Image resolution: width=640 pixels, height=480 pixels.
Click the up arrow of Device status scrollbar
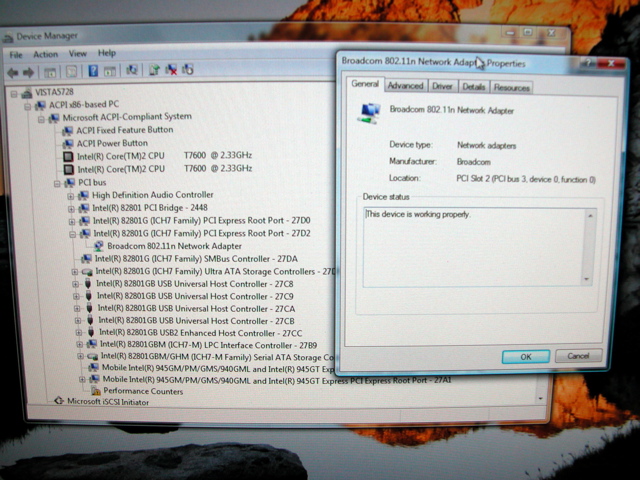pyautogui.click(x=590, y=216)
